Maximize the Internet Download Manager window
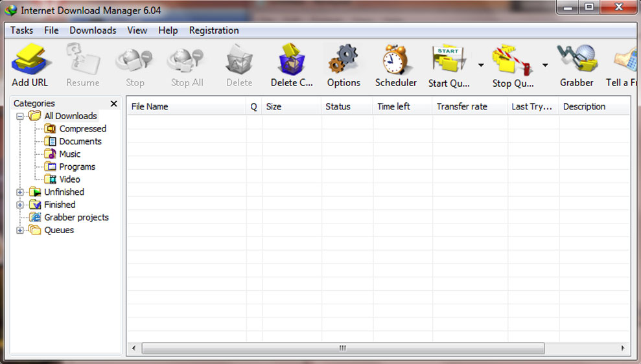This screenshot has height=364, width=641. (589, 7)
